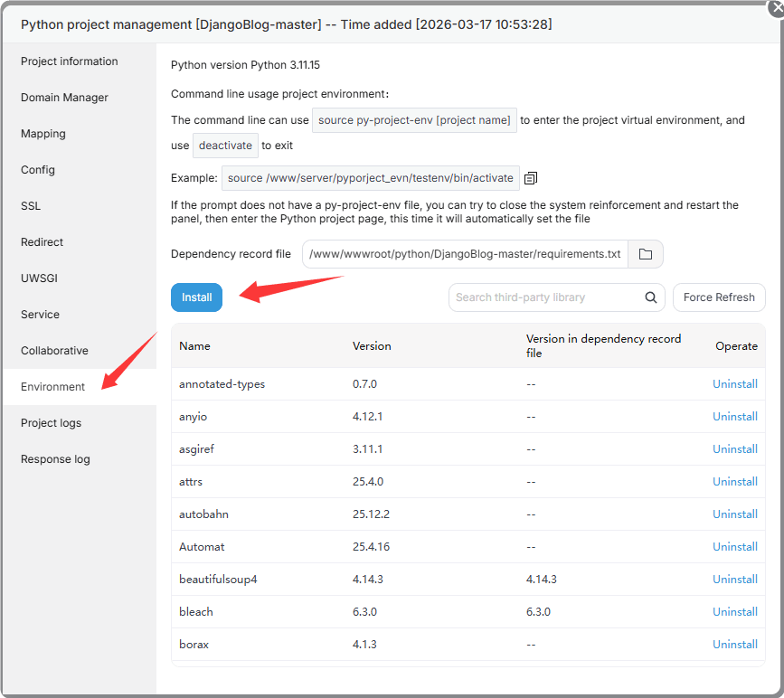
Task: Open the Project information tab
Action: (x=70, y=61)
